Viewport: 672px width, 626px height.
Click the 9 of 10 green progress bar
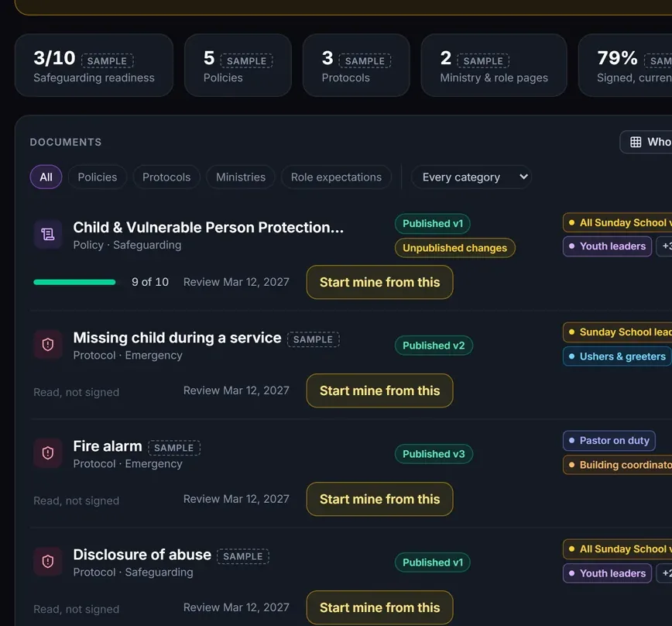[74, 282]
